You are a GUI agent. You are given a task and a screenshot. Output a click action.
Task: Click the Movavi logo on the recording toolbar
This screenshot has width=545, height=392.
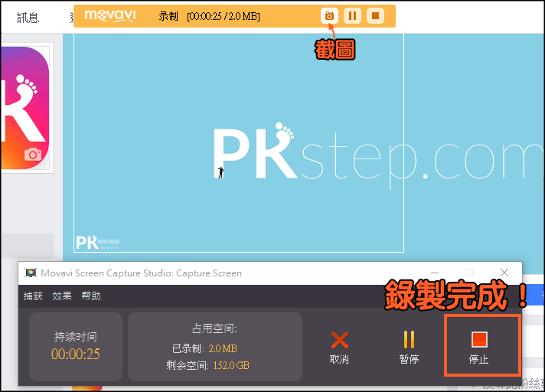[x=109, y=15]
